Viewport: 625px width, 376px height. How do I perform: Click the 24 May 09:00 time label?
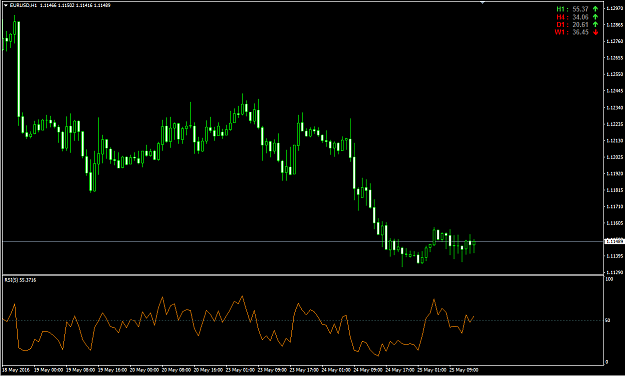(367, 370)
